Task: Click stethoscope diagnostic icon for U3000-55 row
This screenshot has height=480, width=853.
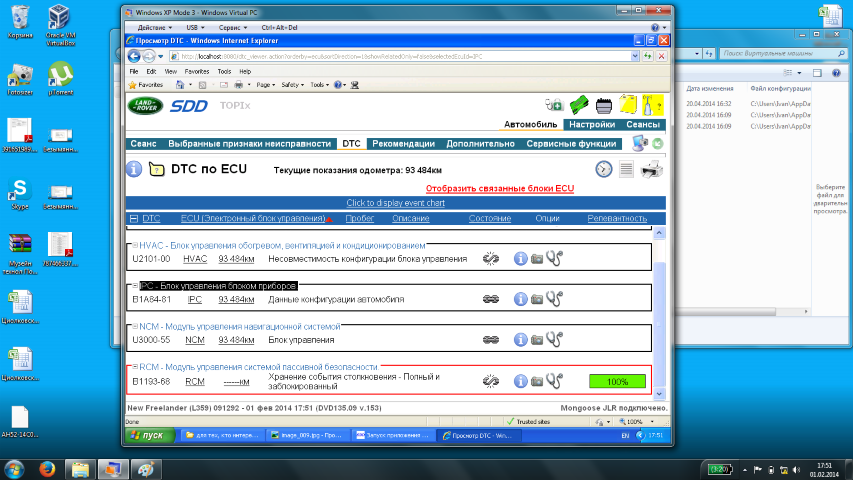Action: (x=554, y=340)
